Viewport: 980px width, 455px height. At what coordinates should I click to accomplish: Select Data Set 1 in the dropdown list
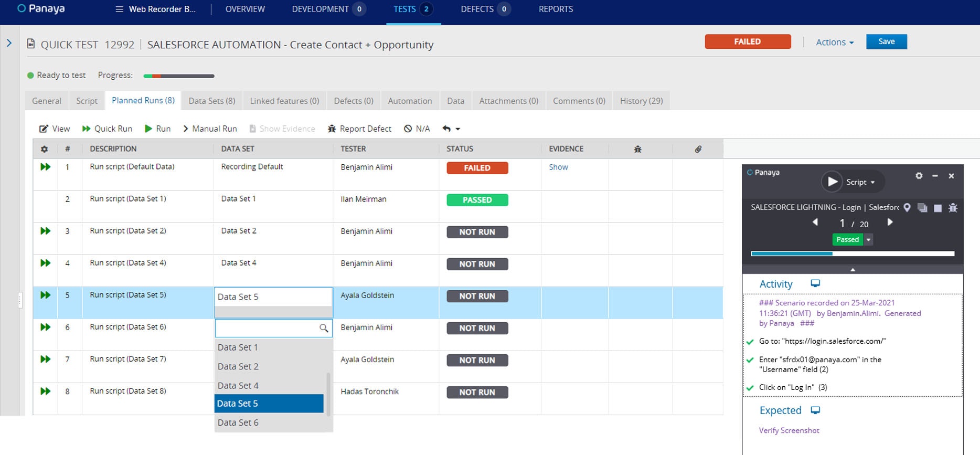[270, 347]
